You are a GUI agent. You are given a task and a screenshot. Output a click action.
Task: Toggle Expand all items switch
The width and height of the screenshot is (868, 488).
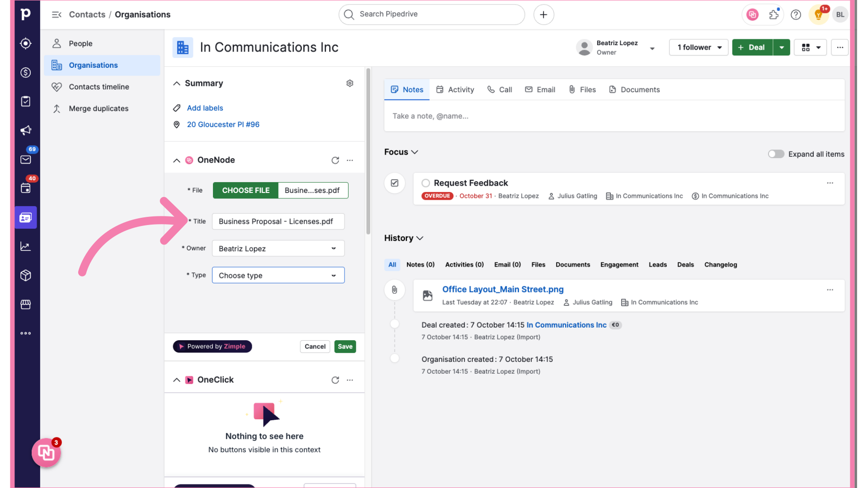pyautogui.click(x=776, y=154)
